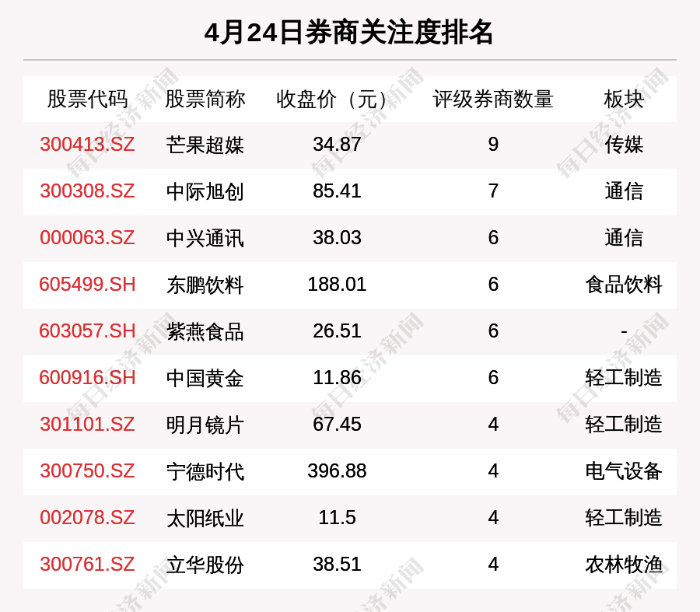Select the 评级券商数量 column header

pos(493,99)
